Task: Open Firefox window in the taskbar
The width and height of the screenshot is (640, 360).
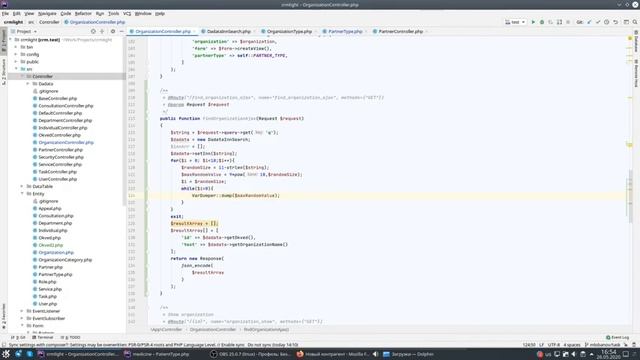Action: click(x=333, y=354)
